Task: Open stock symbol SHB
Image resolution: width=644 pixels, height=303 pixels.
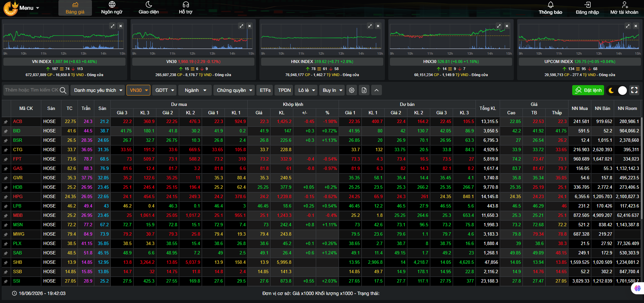Action: click(x=17, y=262)
